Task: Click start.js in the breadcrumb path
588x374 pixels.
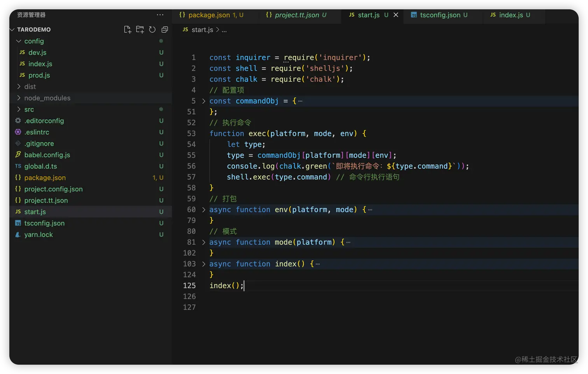Action: [202, 30]
